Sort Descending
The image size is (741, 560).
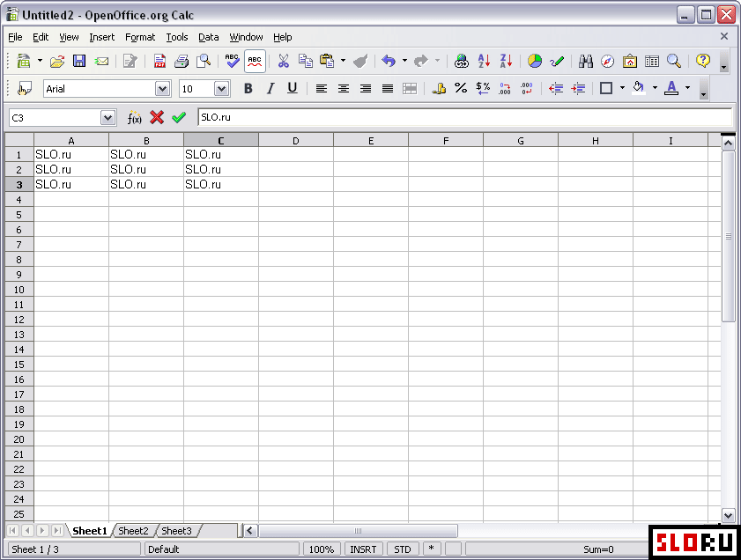(x=506, y=61)
